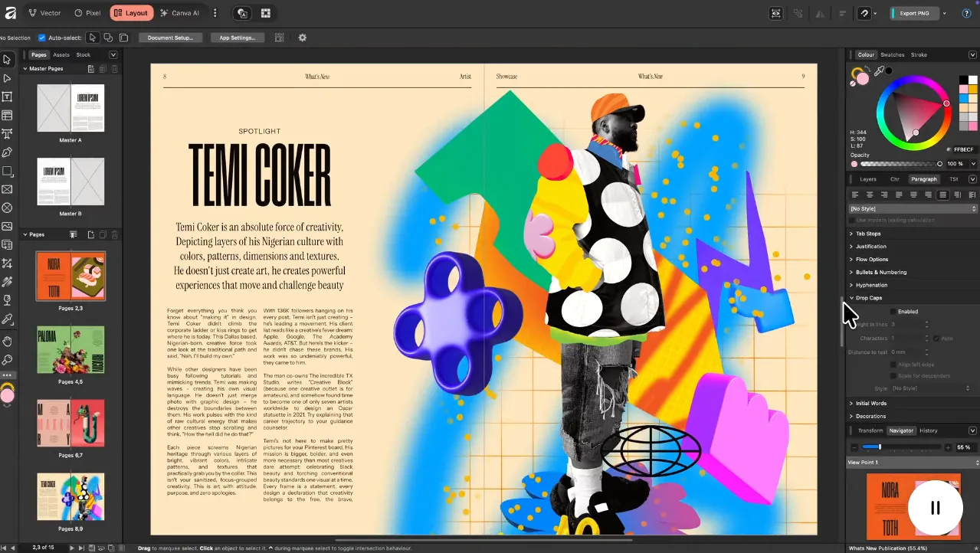This screenshot has height=553, width=980.
Task: Enable the Drop Caps checkbox
Action: point(893,312)
